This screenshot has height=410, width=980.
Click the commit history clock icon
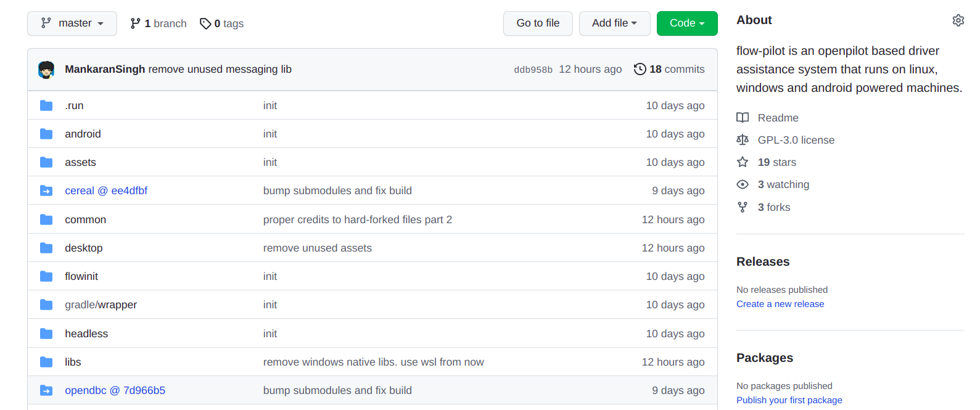click(x=640, y=69)
